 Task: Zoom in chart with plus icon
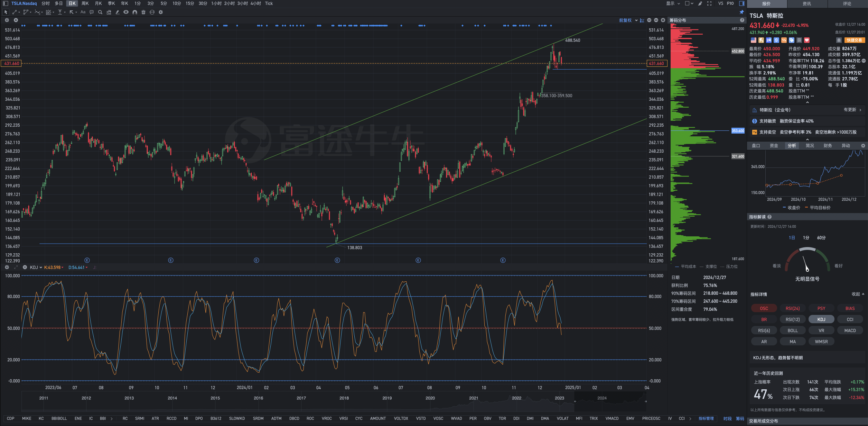pos(663,20)
